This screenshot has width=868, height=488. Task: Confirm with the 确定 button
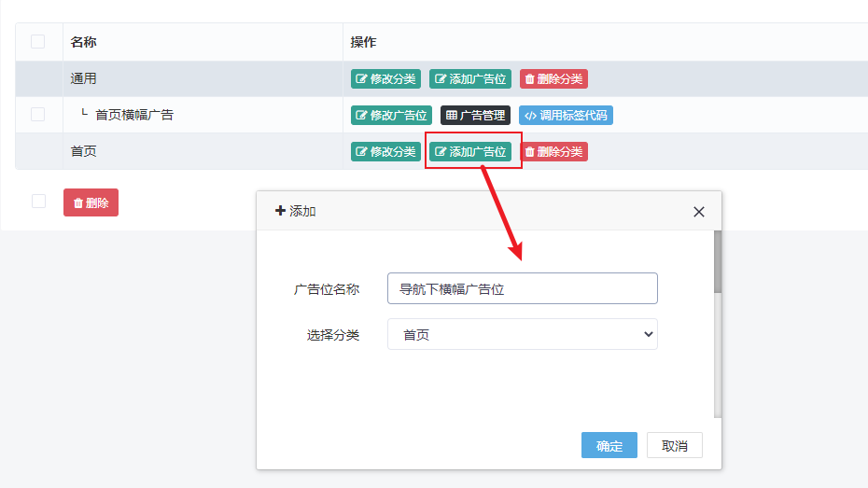point(609,445)
